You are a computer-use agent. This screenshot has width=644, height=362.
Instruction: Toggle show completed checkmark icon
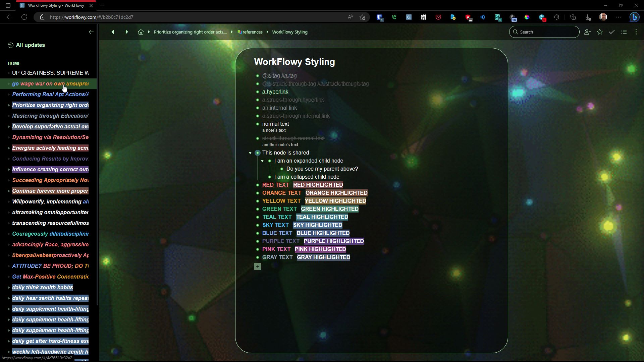(612, 32)
